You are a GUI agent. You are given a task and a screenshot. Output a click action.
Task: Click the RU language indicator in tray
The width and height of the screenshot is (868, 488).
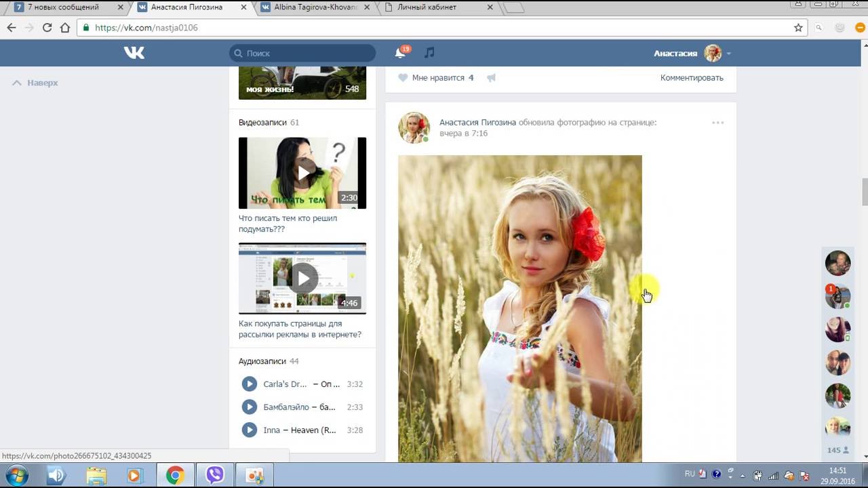click(x=690, y=474)
